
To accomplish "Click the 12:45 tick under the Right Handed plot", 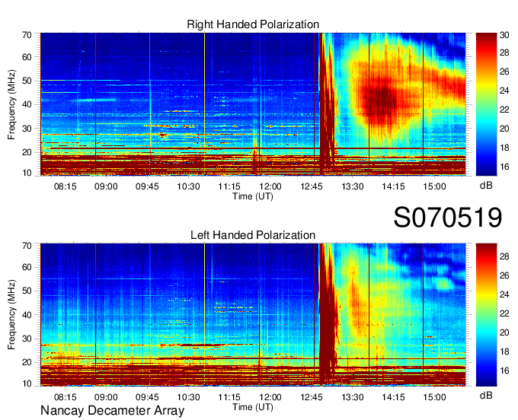I will click(312, 186).
